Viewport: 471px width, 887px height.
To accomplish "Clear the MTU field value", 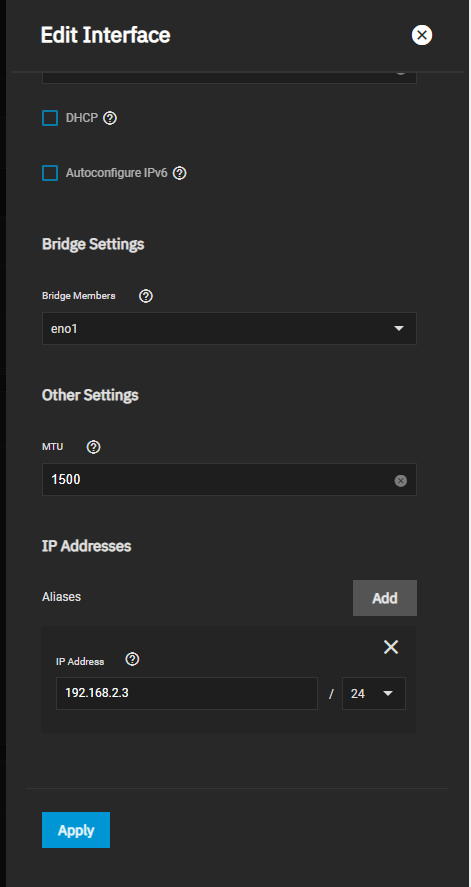I will pos(400,481).
